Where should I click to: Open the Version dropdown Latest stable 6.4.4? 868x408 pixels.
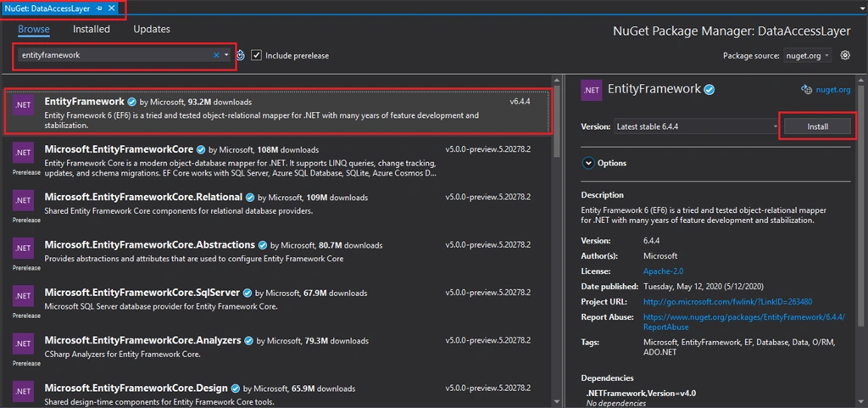[x=695, y=126]
